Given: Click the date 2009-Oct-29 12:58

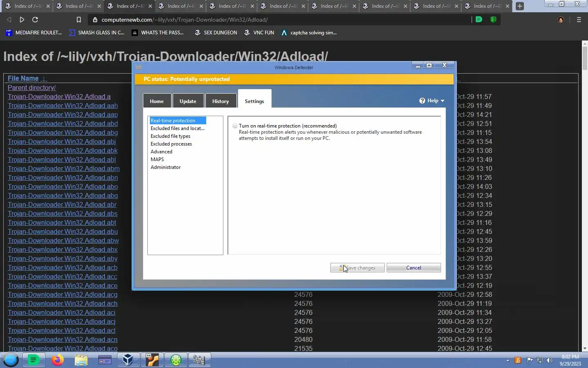Looking at the screenshot, I should (x=465, y=294).
